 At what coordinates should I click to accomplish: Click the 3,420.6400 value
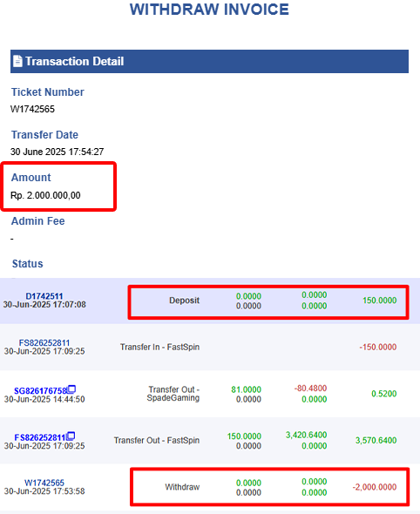pyautogui.click(x=306, y=435)
